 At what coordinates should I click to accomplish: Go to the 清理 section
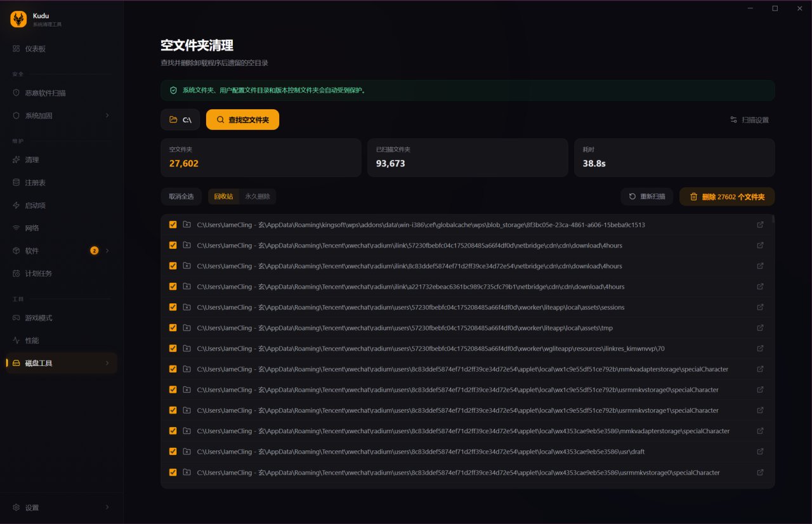tap(61, 160)
